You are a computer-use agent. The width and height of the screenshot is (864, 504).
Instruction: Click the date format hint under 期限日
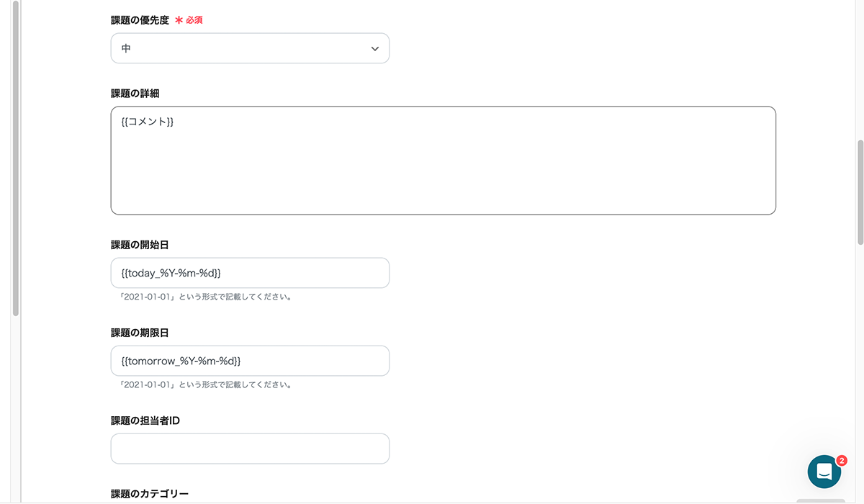205,384
